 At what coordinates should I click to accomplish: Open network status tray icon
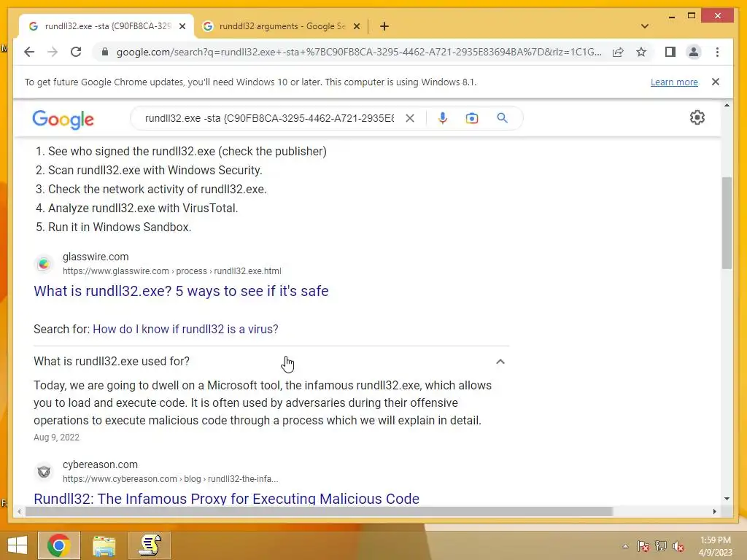[x=661, y=546]
